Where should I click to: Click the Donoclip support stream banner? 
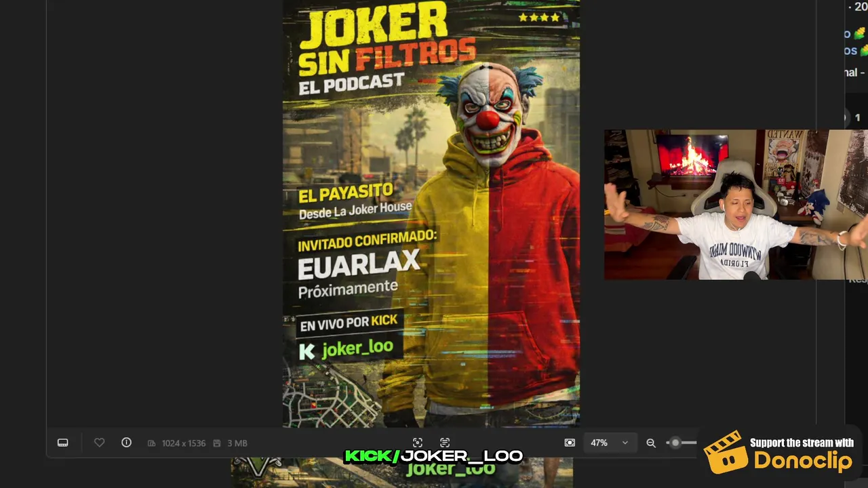tap(779, 452)
